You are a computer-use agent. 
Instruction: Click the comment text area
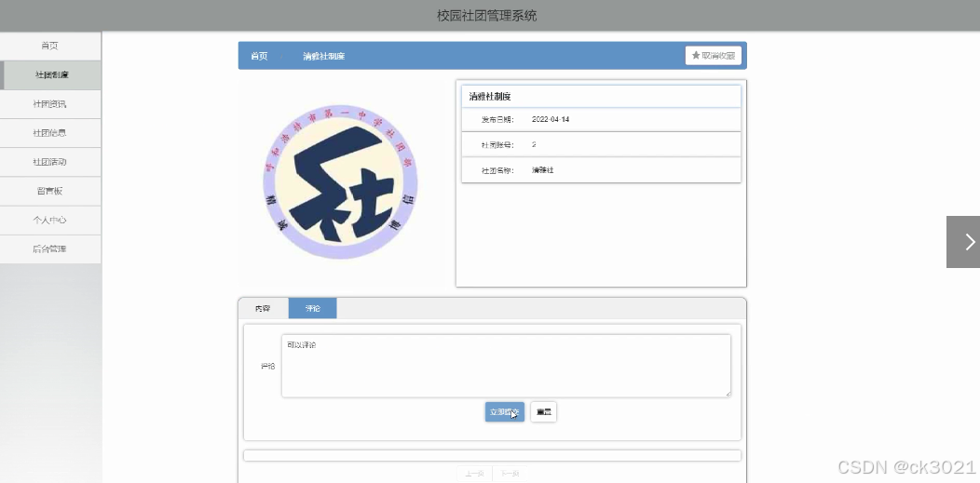point(506,366)
